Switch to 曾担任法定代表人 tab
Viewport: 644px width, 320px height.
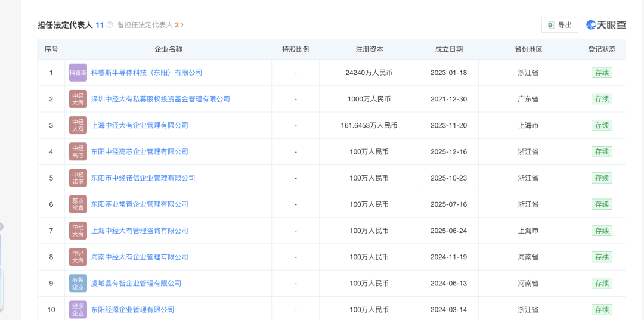click(x=145, y=25)
